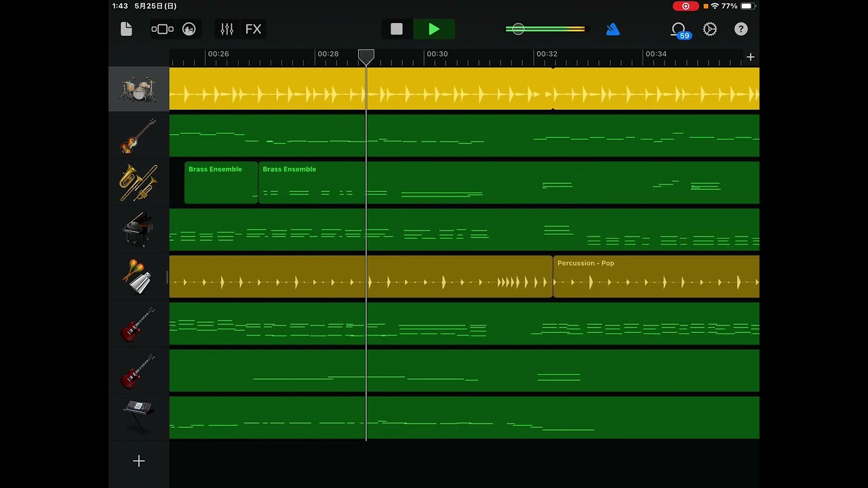This screenshot has height=488, width=868.
Task: Adjust the master volume slider
Action: pyautogui.click(x=518, y=29)
